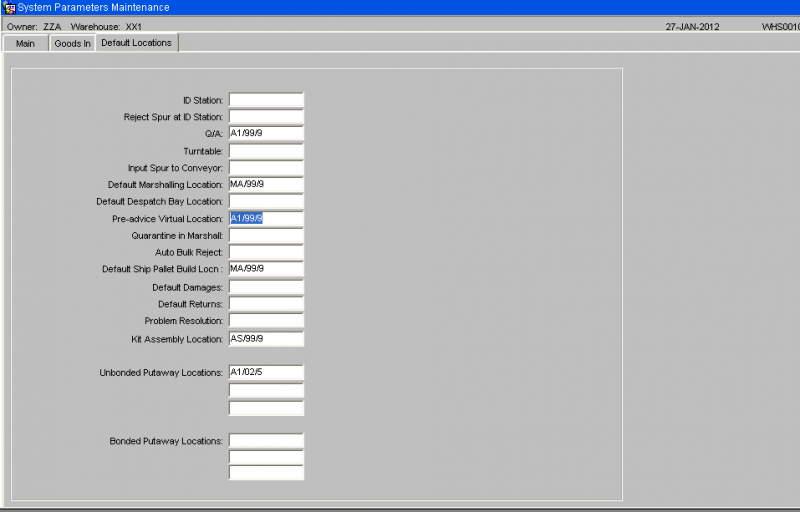Click the Input Spur to Conveyor field
This screenshot has height=512, width=800.
266,168
